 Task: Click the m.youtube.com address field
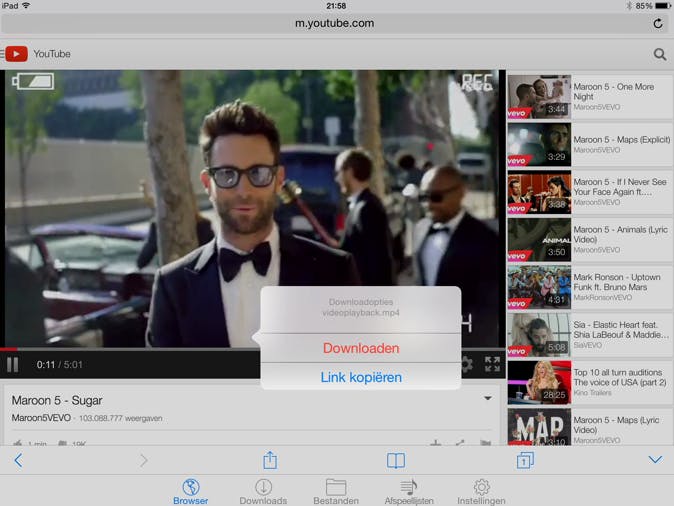click(x=334, y=24)
